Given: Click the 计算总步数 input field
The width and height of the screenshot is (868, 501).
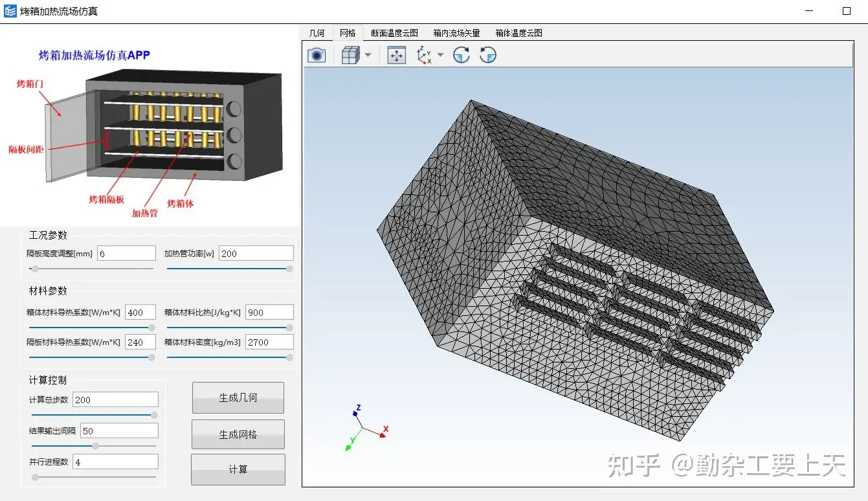Looking at the screenshot, I should tap(115, 399).
